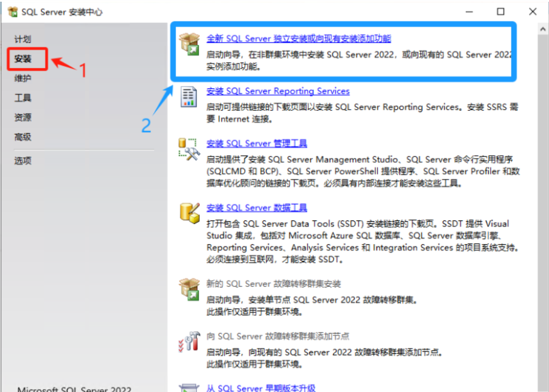Screen dimensions: 549x392
Task: Show the 高级 options page
Action: pyautogui.click(x=23, y=137)
